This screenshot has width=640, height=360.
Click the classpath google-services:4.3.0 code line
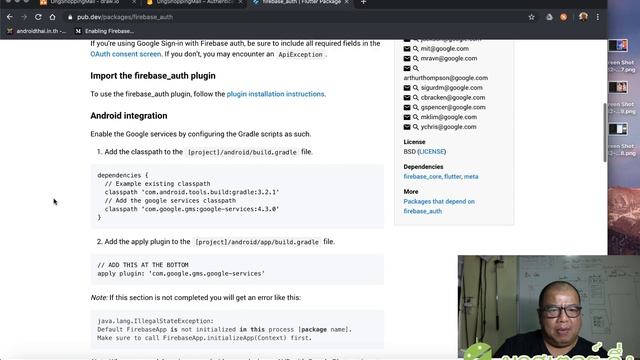tap(192, 209)
